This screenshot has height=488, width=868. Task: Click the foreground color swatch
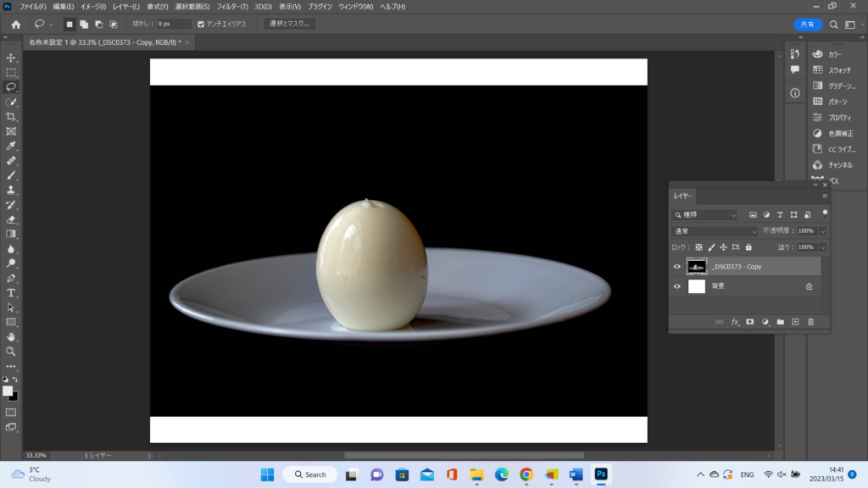click(x=8, y=391)
